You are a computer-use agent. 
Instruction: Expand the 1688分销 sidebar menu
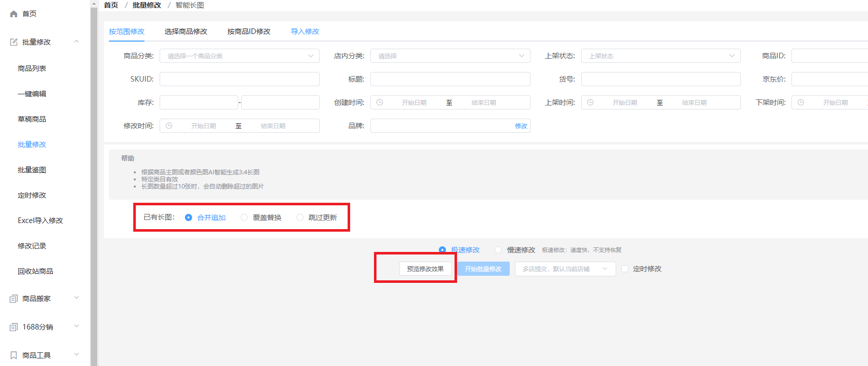[x=77, y=326]
